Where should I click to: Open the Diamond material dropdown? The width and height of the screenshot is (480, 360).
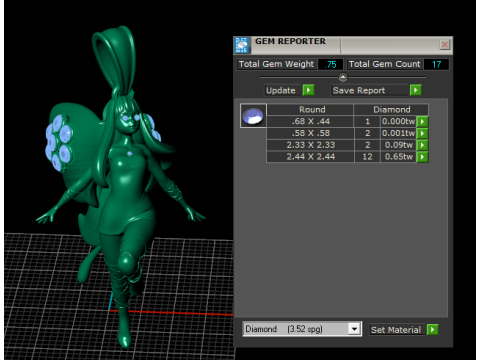tap(354, 329)
